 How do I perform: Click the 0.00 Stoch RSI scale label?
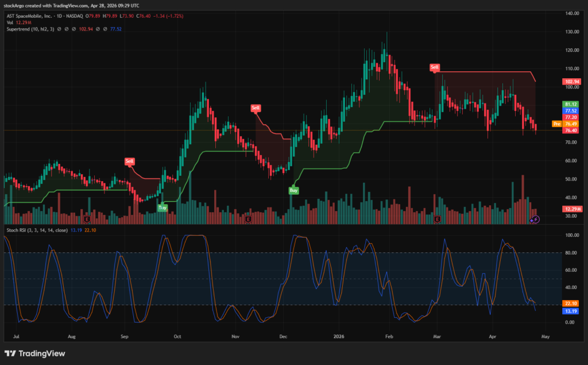tap(571, 322)
